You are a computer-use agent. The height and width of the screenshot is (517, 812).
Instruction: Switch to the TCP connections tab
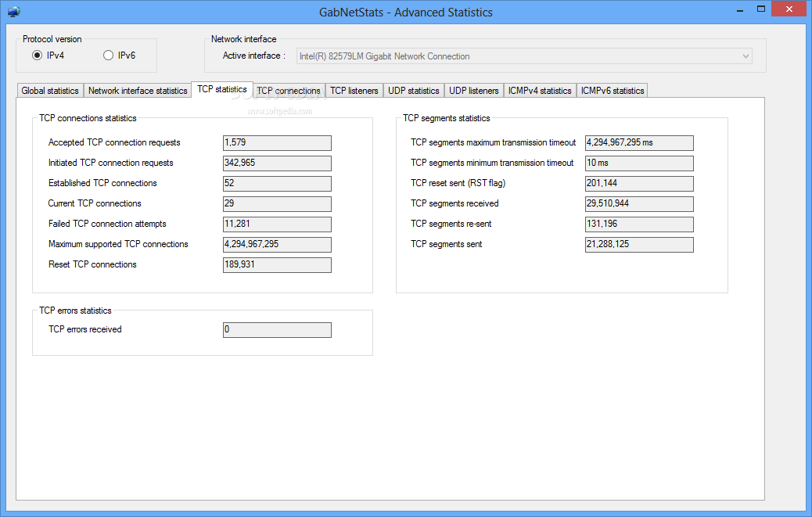coord(289,91)
